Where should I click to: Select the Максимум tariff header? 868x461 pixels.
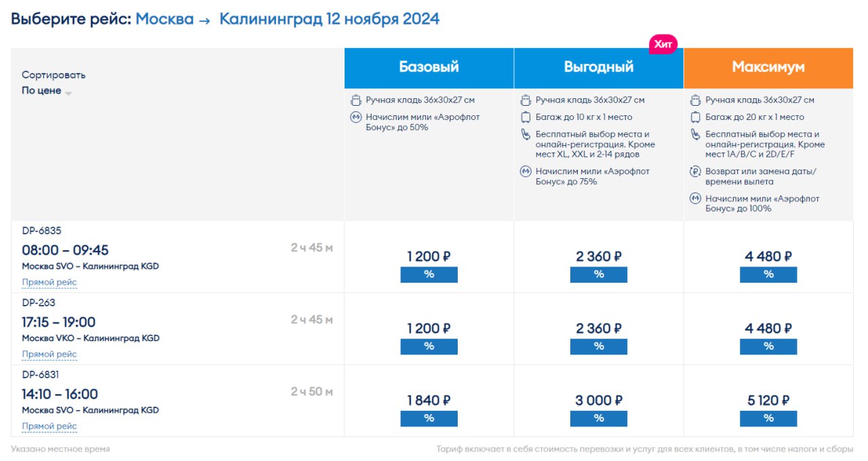click(x=768, y=67)
